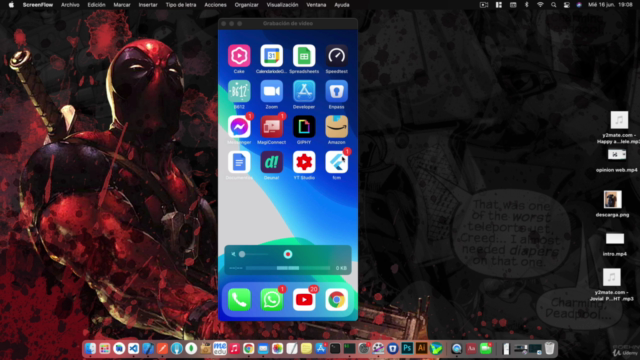Open the Cake app on the phone
640x360 pixels.
click(239, 56)
